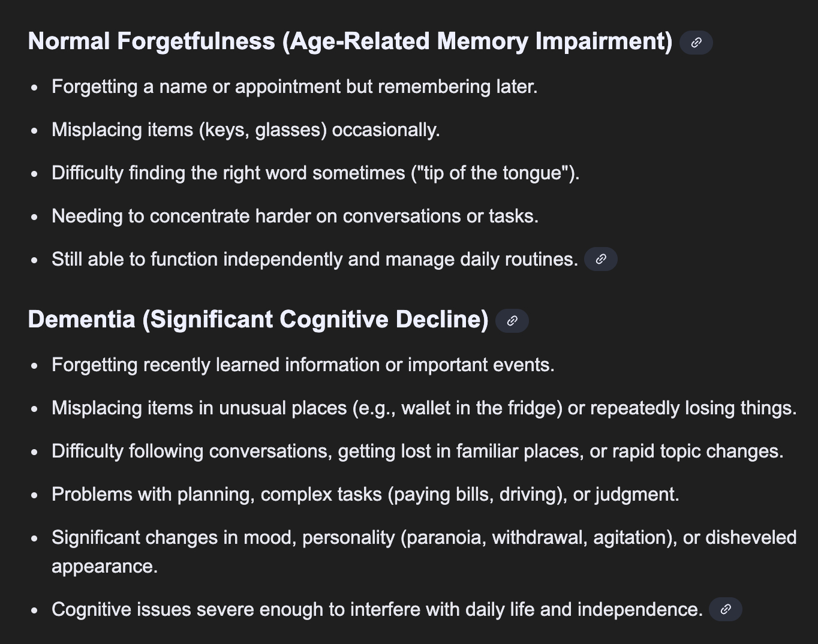Click the 'Difficulty finding the right word' text
The image size is (818, 644).
[x=179, y=173]
